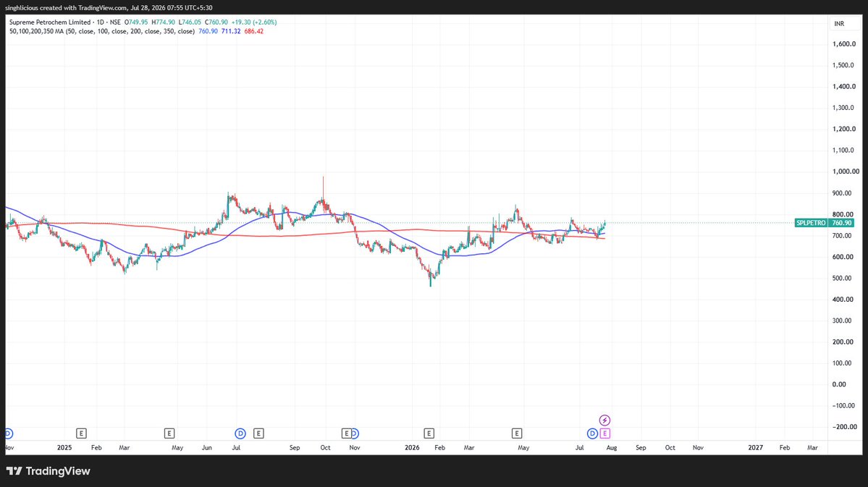Viewport: 868px width, 487px height.
Task: Click the 2027 year label on time axis
Action: (x=755, y=448)
